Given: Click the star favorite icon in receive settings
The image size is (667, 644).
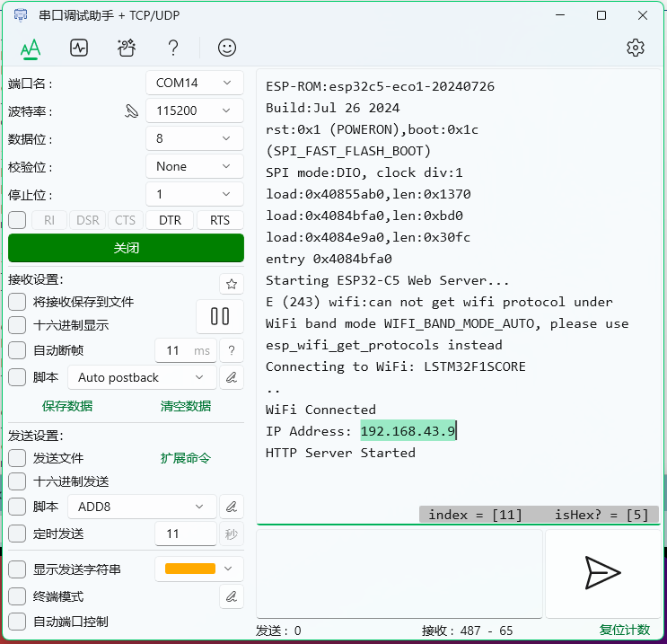Looking at the screenshot, I should (232, 284).
